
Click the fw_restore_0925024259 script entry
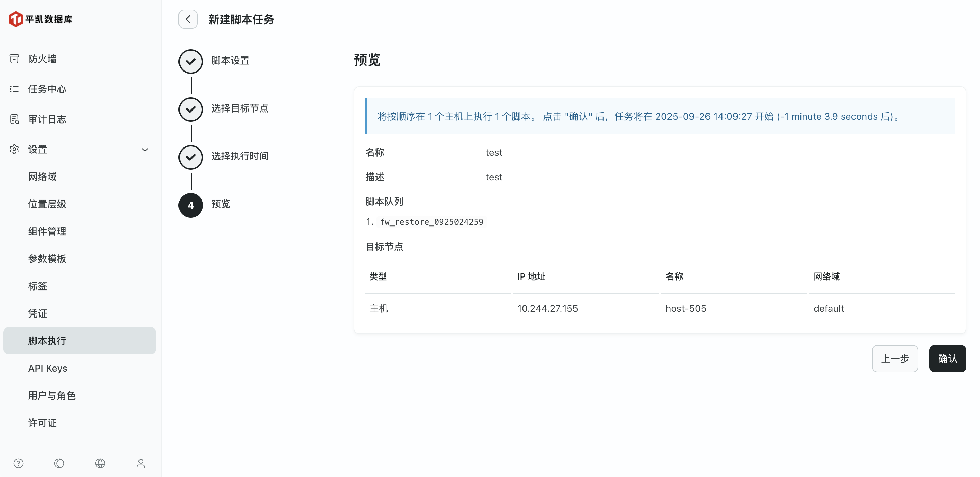click(432, 222)
